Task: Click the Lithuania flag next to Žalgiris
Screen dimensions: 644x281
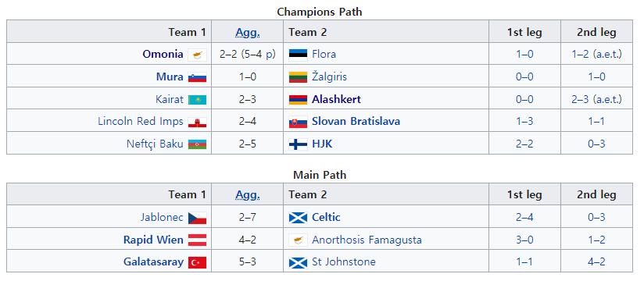Action: (298, 77)
